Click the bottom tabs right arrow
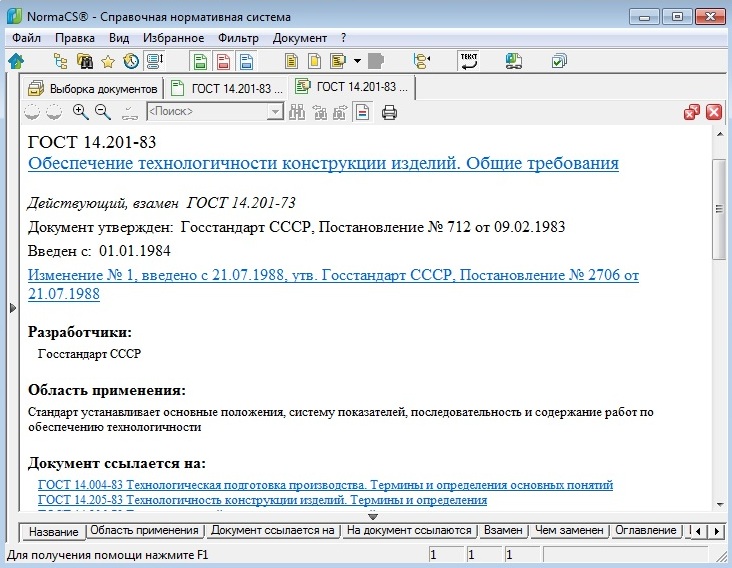732x568 pixels. tap(717, 531)
